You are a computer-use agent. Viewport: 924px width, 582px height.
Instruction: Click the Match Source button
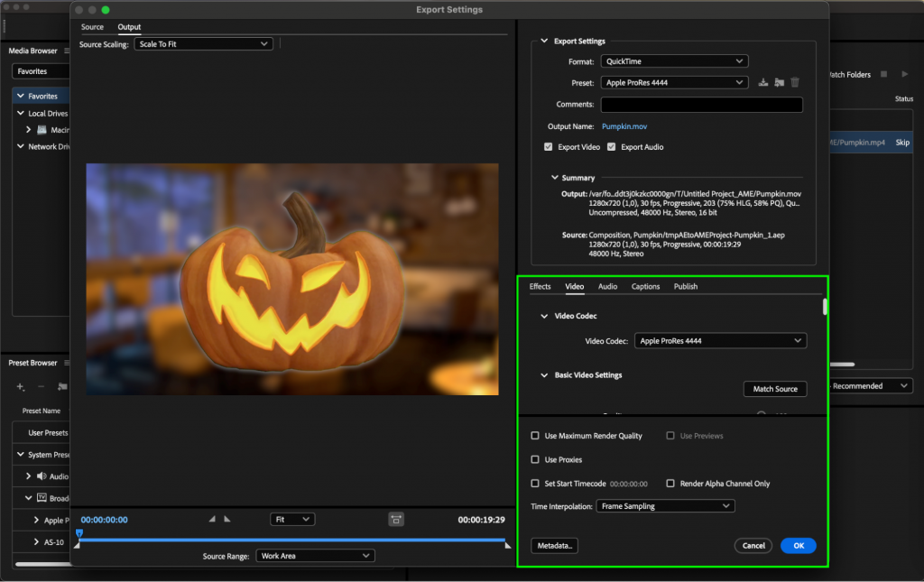[x=774, y=388]
